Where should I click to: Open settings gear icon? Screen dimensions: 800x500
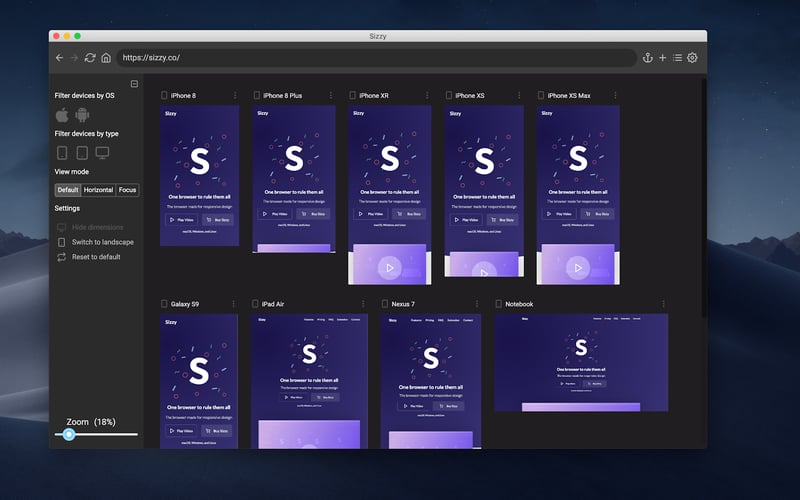tap(692, 58)
